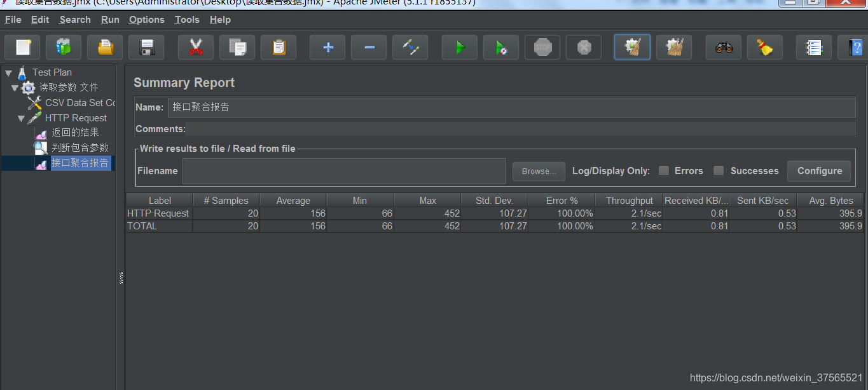868x390 pixels.
Task: Collapse the 读取参数 文件 thread group
Action: (x=15, y=88)
